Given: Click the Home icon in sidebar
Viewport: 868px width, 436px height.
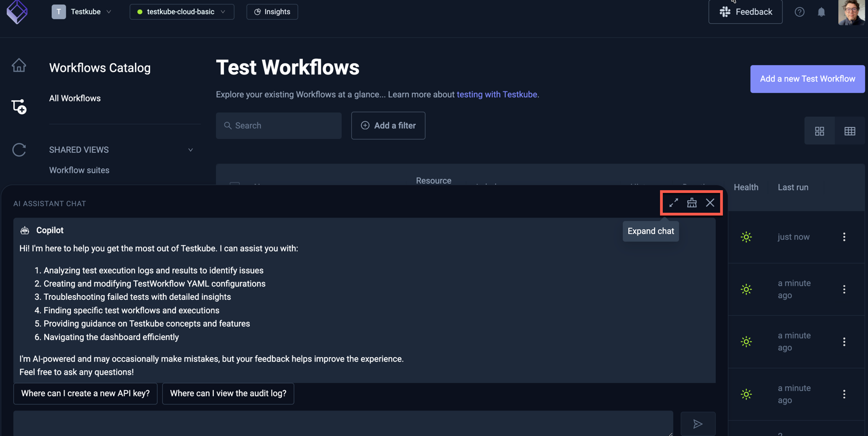Looking at the screenshot, I should [x=19, y=66].
